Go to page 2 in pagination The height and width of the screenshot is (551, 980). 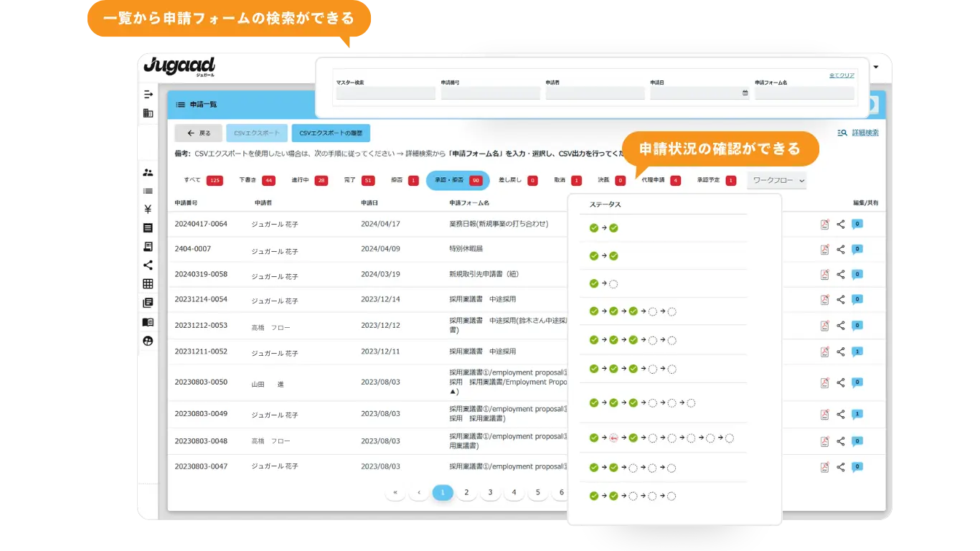coord(466,492)
